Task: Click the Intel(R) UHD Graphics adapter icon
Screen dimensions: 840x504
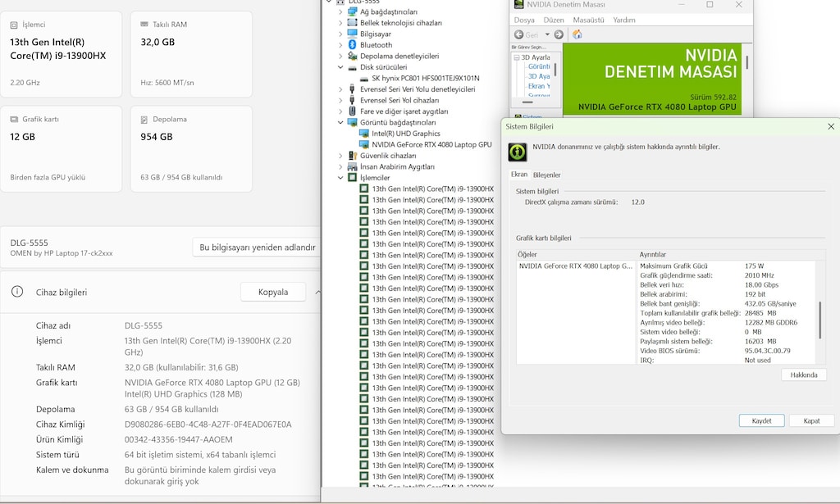Action: pyautogui.click(x=363, y=134)
